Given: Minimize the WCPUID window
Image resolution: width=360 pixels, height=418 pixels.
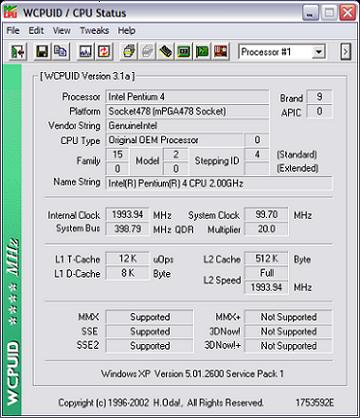Looking at the screenshot, I should click(x=311, y=13).
